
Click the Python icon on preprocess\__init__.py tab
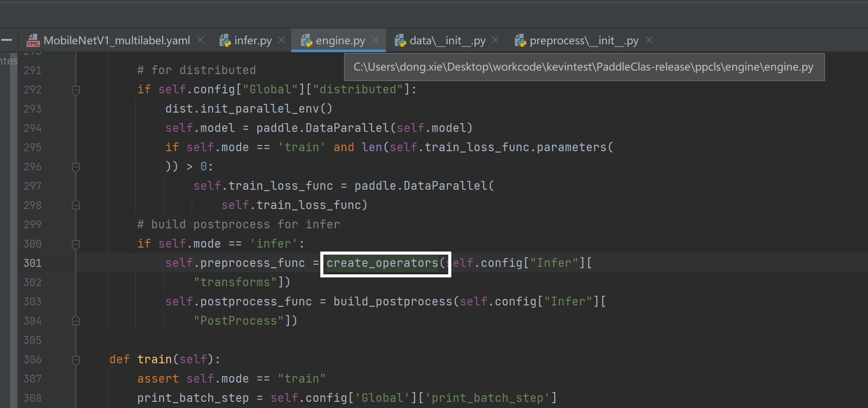520,41
